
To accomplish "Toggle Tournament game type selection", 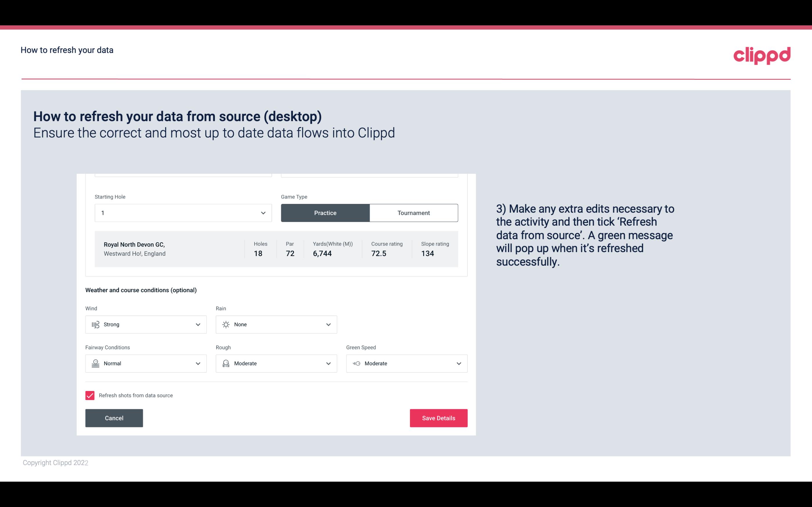I will pyautogui.click(x=413, y=213).
